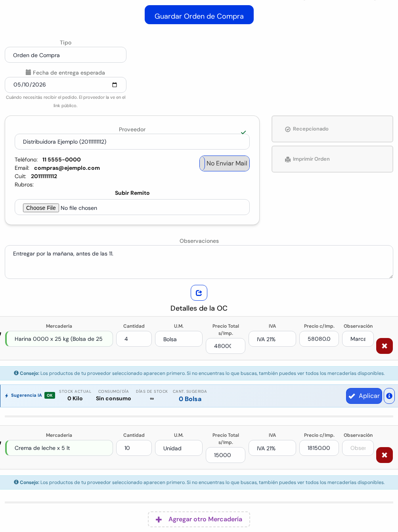
Task: Click the email compras@ejemplo.com
Action: tap(67, 168)
